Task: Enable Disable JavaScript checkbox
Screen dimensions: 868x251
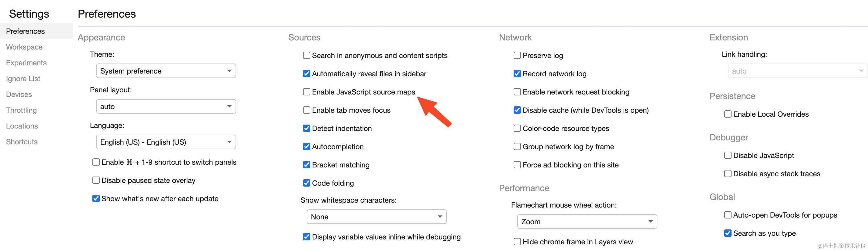Action: [728, 155]
